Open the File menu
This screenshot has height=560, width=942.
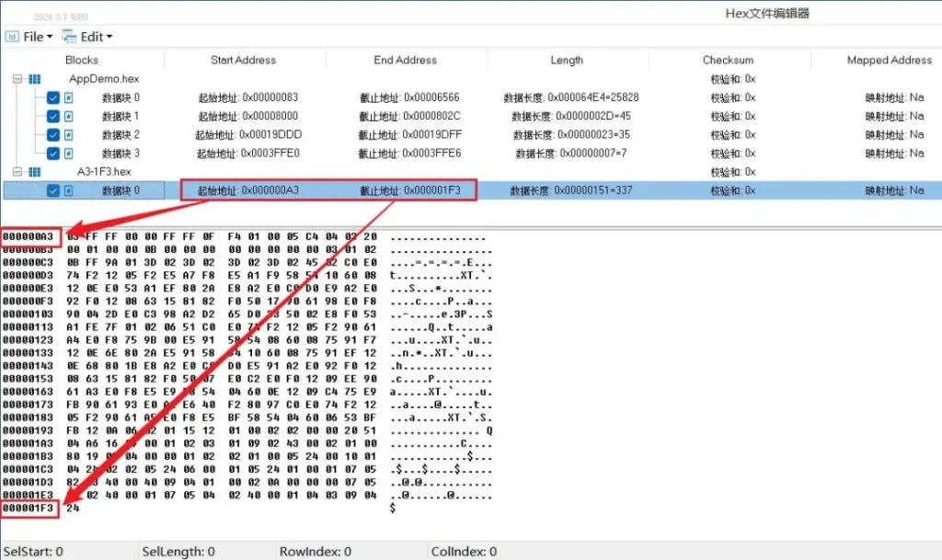point(33,37)
